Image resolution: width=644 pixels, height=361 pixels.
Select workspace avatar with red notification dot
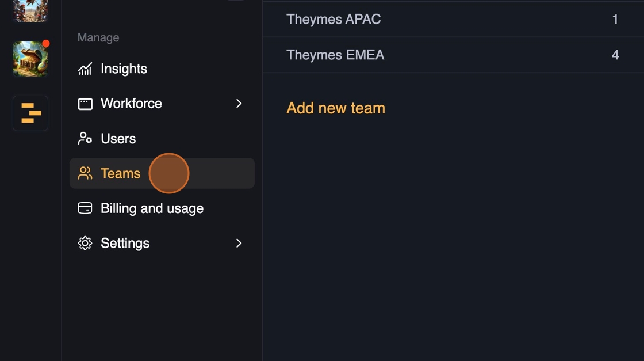(x=30, y=59)
